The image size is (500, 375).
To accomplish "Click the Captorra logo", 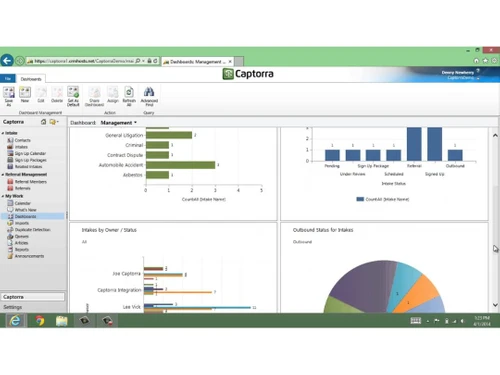I will click(248, 74).
